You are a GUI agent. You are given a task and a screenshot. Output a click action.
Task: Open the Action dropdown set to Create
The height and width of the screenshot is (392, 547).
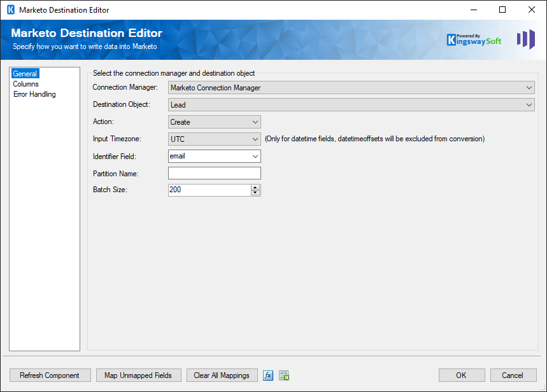coord(214,122)
